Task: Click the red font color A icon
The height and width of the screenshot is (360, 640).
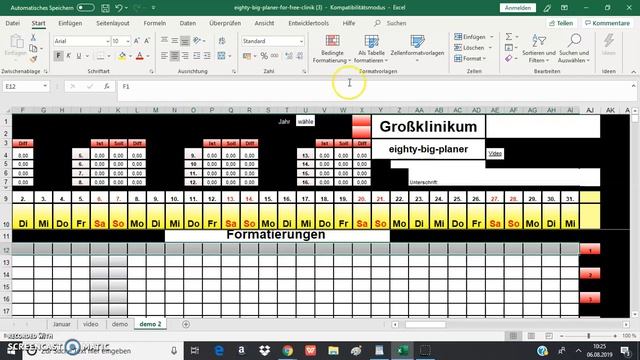Action: click(140, 56)
